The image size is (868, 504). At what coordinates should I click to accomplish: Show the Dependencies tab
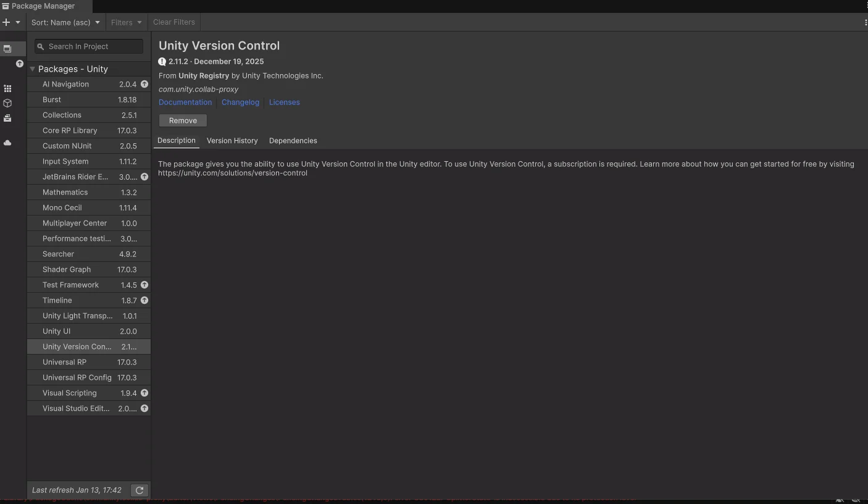click(293, 141)
